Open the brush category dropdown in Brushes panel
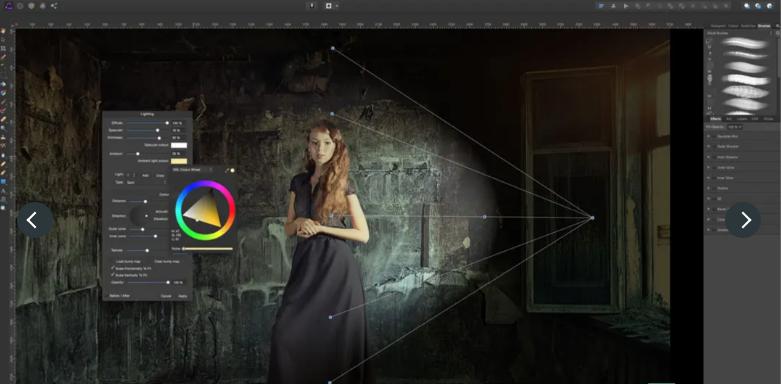The image size is (782, 384). 739,33
